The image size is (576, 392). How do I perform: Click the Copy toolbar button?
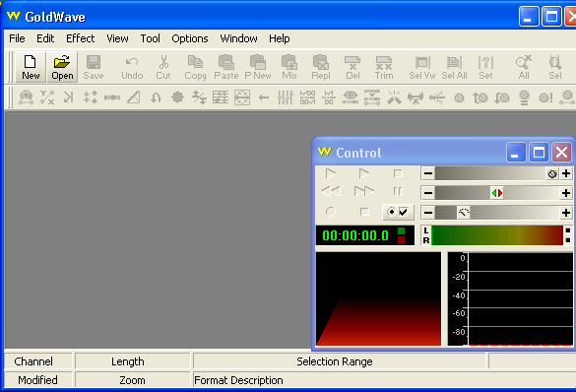coord(195,67)
